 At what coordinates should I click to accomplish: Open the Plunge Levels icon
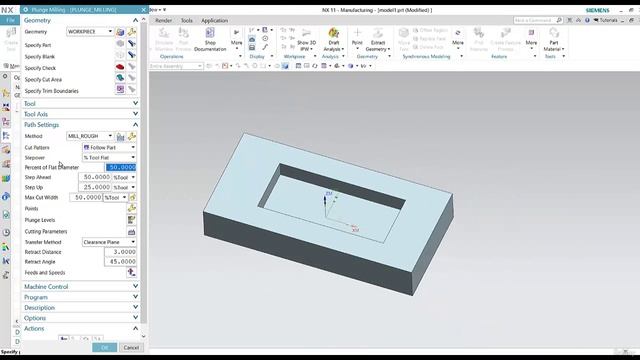131,220
